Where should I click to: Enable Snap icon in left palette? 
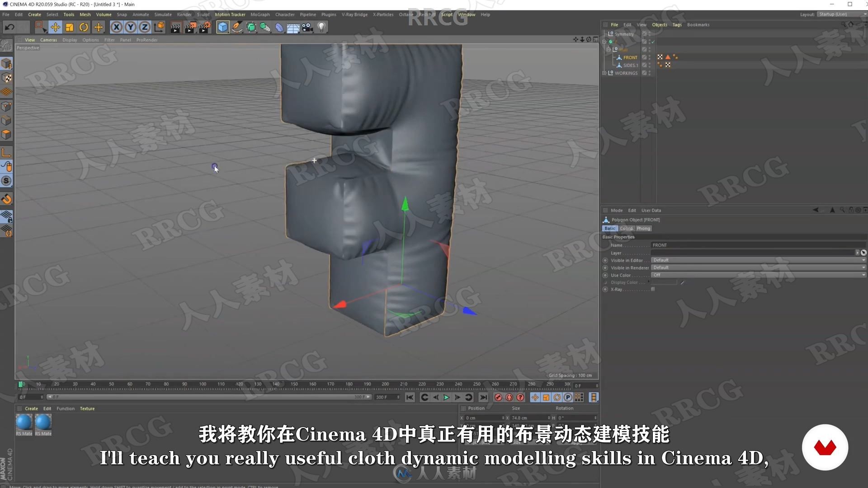6,181
